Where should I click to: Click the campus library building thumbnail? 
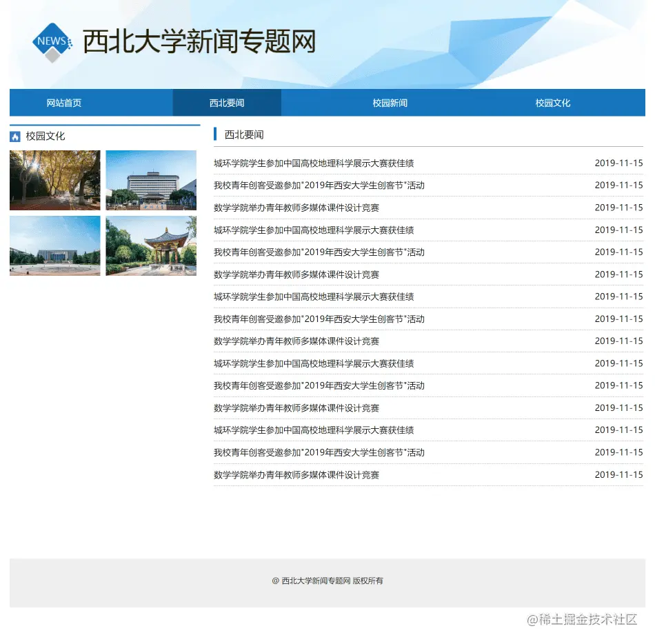pyautogui.click(x=151, y=180)
